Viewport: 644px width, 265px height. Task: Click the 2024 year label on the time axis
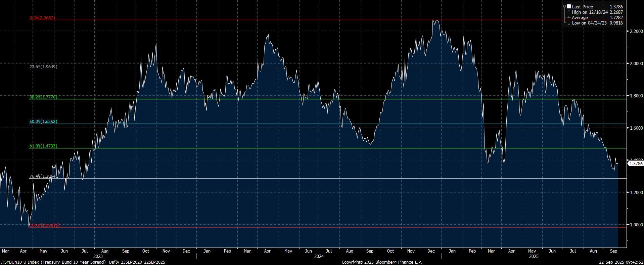[319, 256]
